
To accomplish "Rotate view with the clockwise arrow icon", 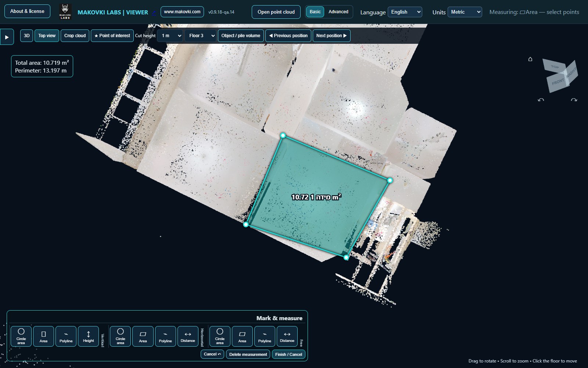I will click(x=574, y=100).
